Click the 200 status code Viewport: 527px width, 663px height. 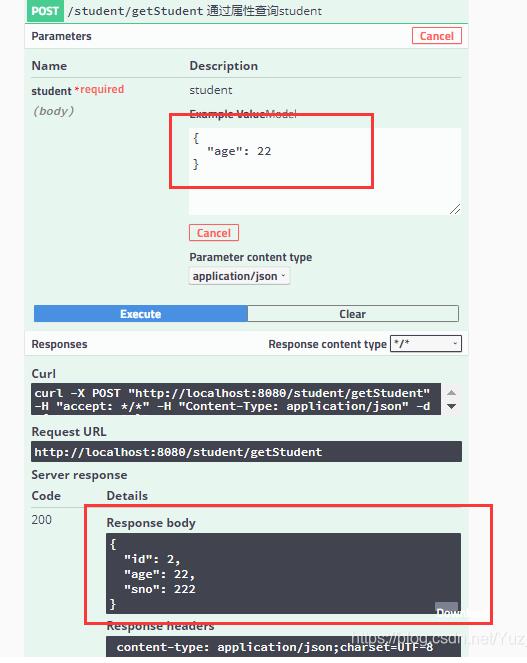pyautogui.click(x=41, y=520)
